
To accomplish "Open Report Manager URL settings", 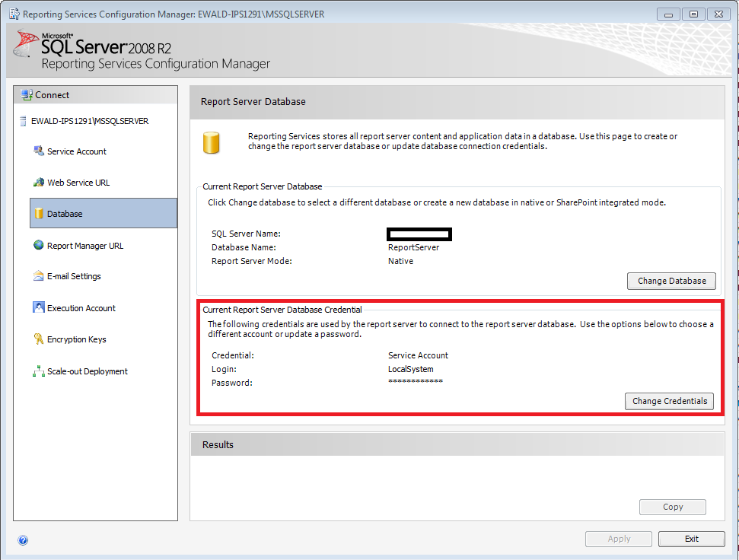I will point(84,246).
